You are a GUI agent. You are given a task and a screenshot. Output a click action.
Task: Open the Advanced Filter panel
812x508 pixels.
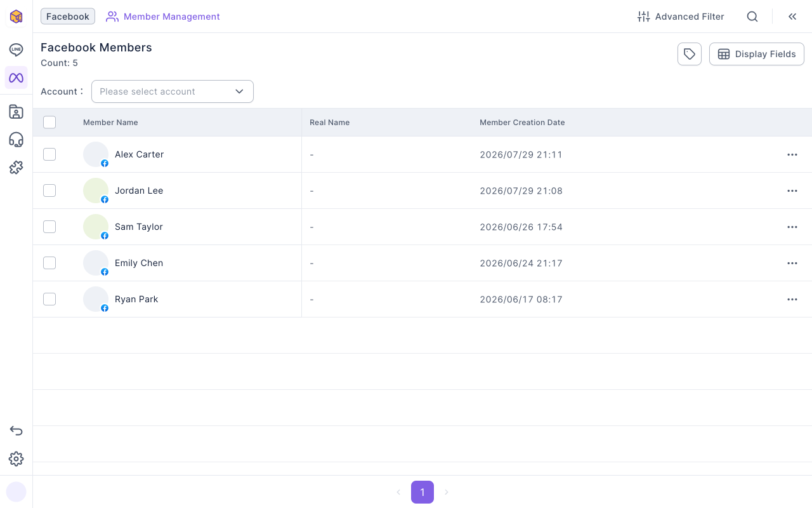coord(681,17)
